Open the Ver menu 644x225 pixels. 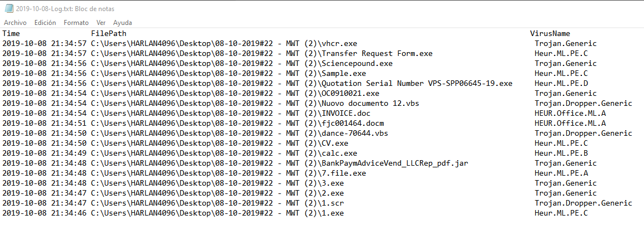click(101, 23)
